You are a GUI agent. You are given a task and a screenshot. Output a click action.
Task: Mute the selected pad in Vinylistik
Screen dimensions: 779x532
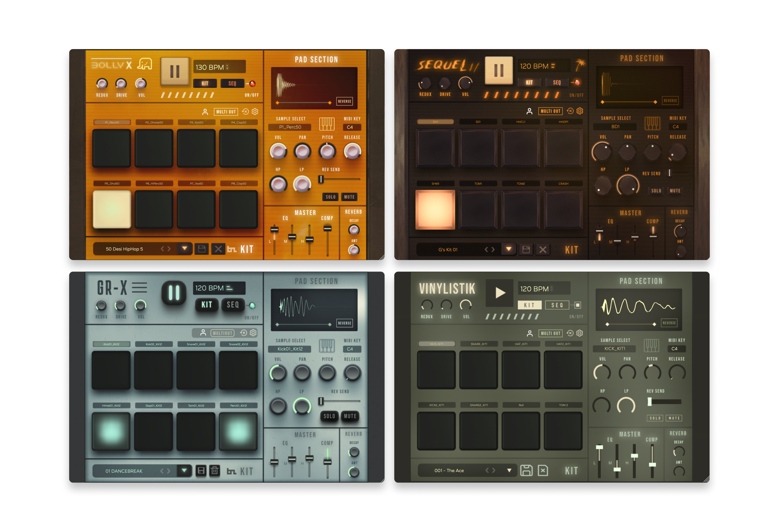[x=674, y=418]
